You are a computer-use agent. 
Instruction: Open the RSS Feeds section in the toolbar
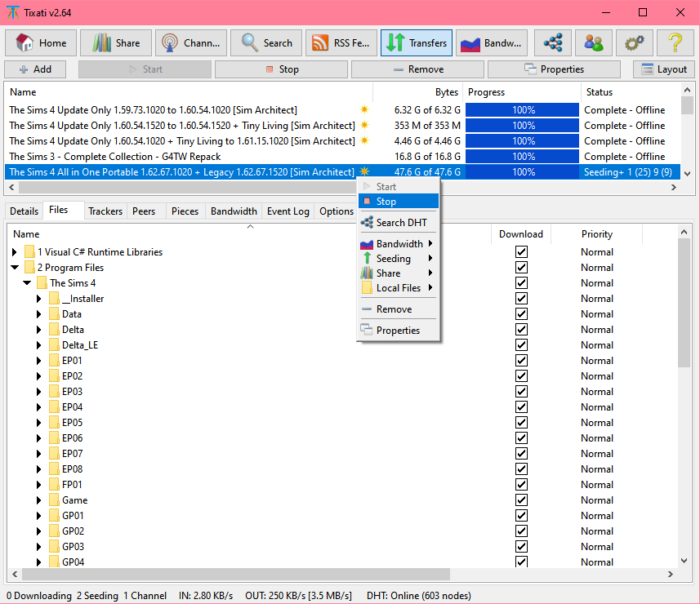coord(341,42)
